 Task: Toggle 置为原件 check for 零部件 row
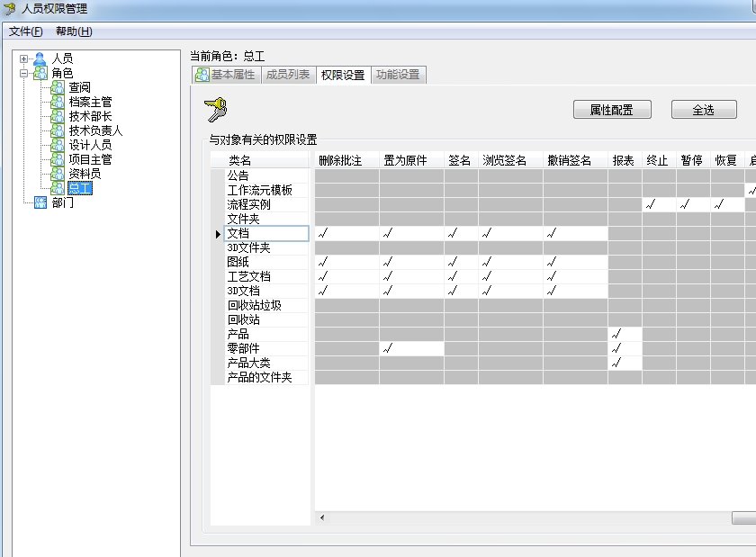click(x=411, y=349)
